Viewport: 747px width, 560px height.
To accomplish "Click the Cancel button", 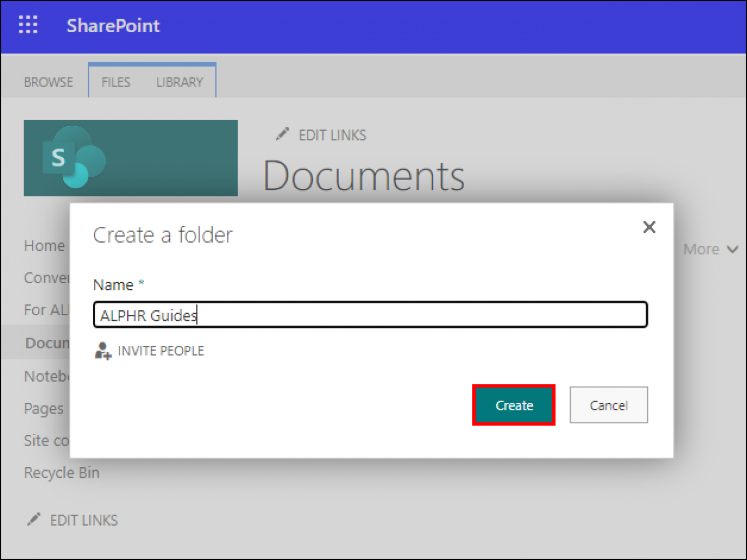I will click(x=609, y=405).
